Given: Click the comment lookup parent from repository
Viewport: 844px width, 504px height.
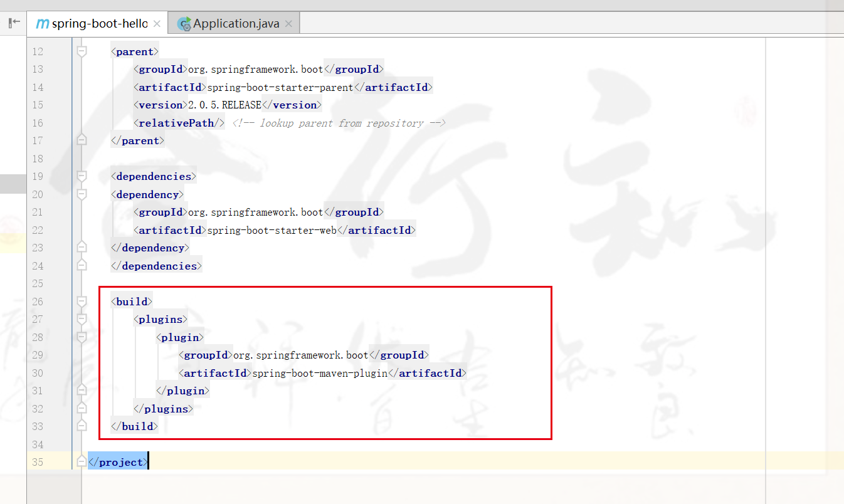Looking at the screenshot, I should (339, 123).
